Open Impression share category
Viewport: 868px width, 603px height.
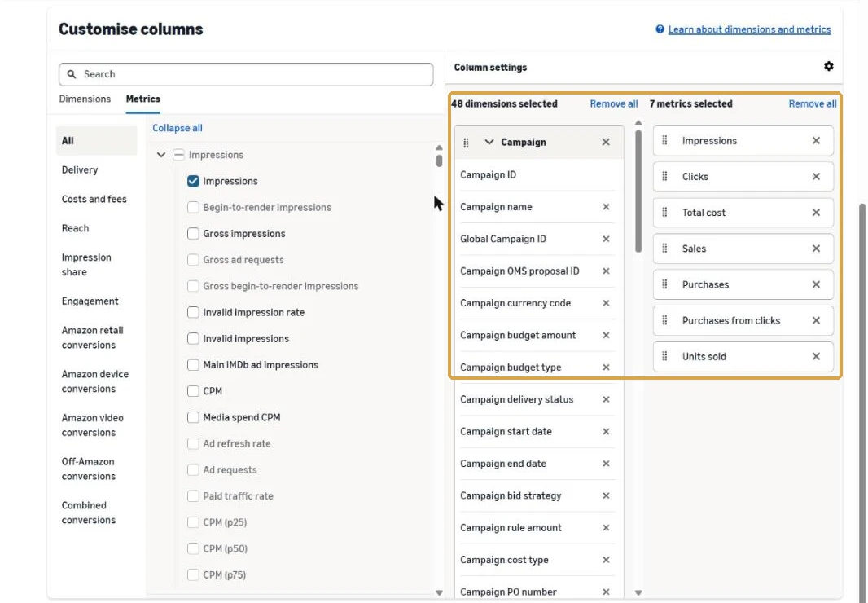coord(86,265)
